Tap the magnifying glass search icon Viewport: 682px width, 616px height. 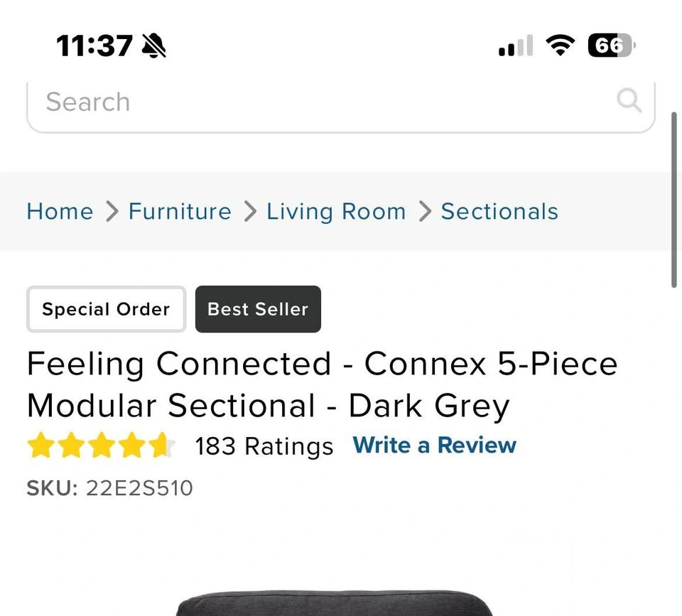coord(629,100)
